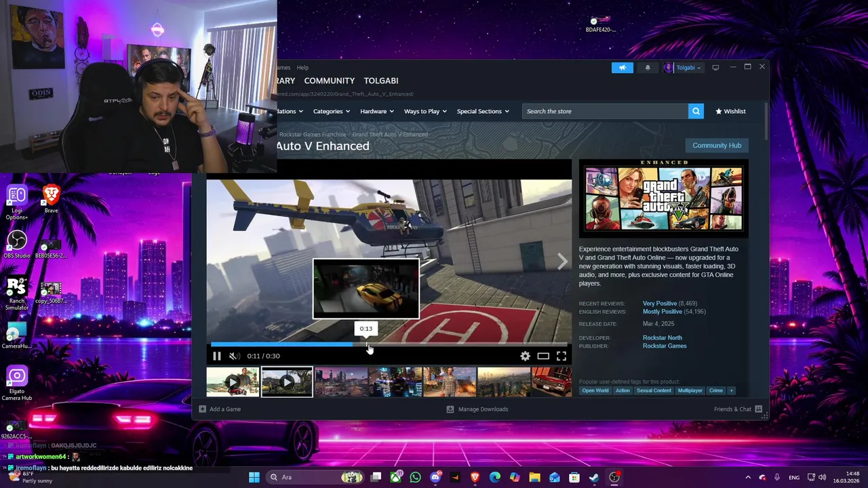Open File Explorer from the taskbar
Screen dimensions: 868x488
534,477
